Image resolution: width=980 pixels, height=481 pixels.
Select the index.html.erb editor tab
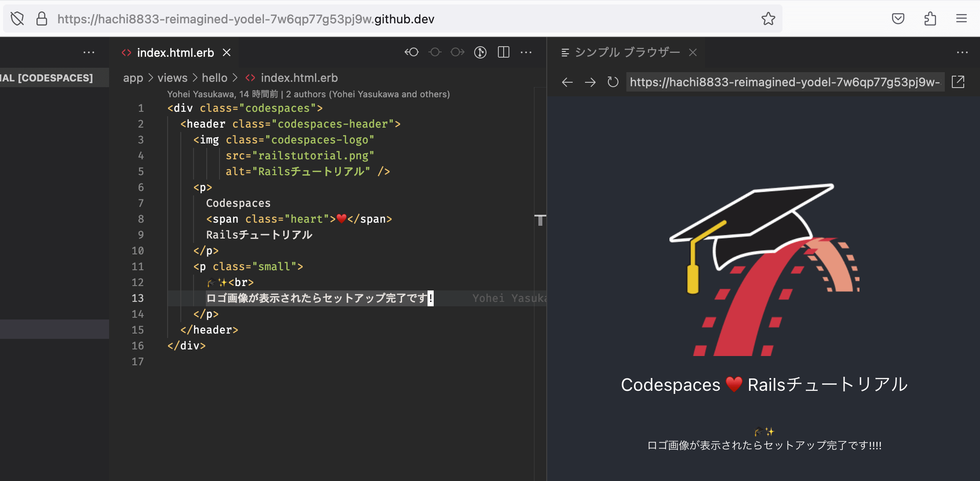pyautogui.click(x=175, y=53)
